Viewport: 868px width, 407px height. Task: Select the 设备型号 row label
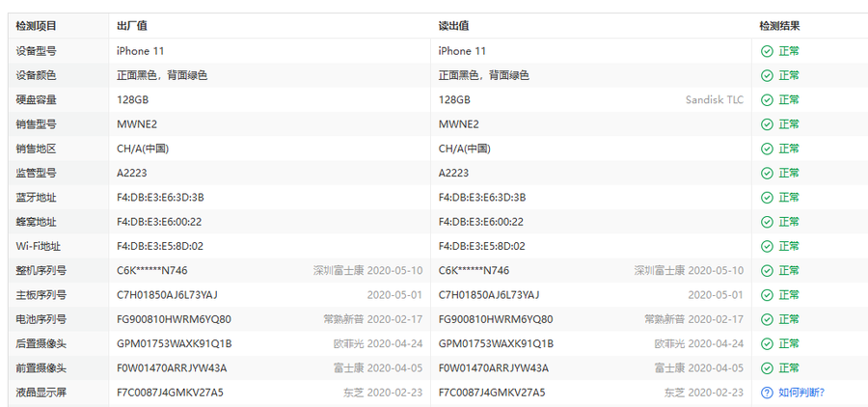pyautogui.click(x=36, y=51)
